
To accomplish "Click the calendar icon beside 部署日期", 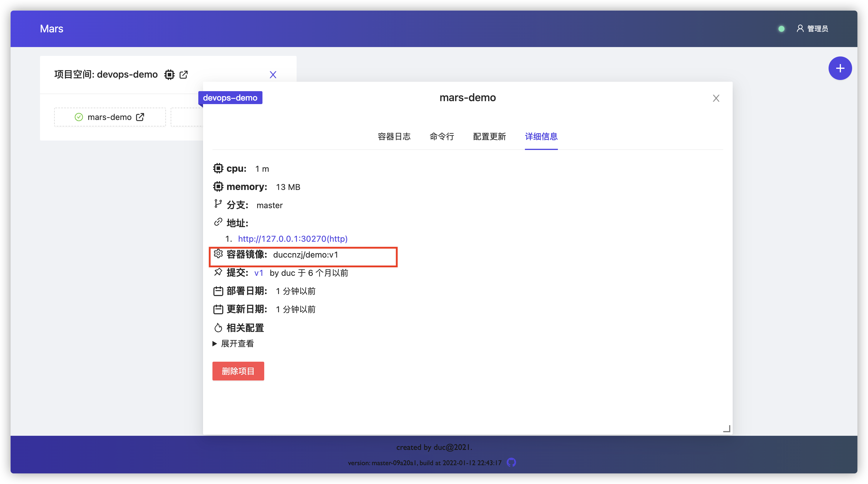I will point(218,291).
